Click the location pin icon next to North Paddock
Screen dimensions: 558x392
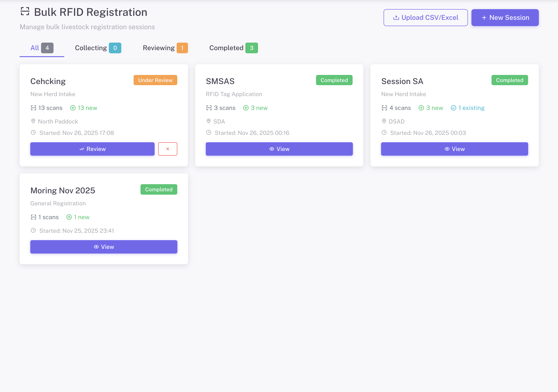tap(33, 121)
